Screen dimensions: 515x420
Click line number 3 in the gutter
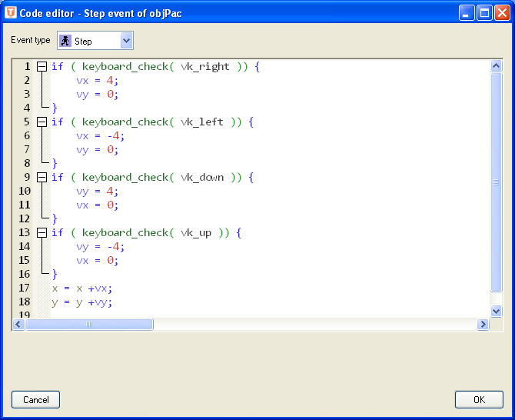(27, 95)
